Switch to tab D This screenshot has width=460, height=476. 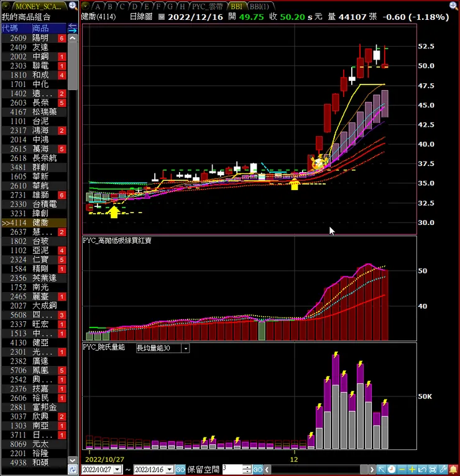tap(134, 6)
